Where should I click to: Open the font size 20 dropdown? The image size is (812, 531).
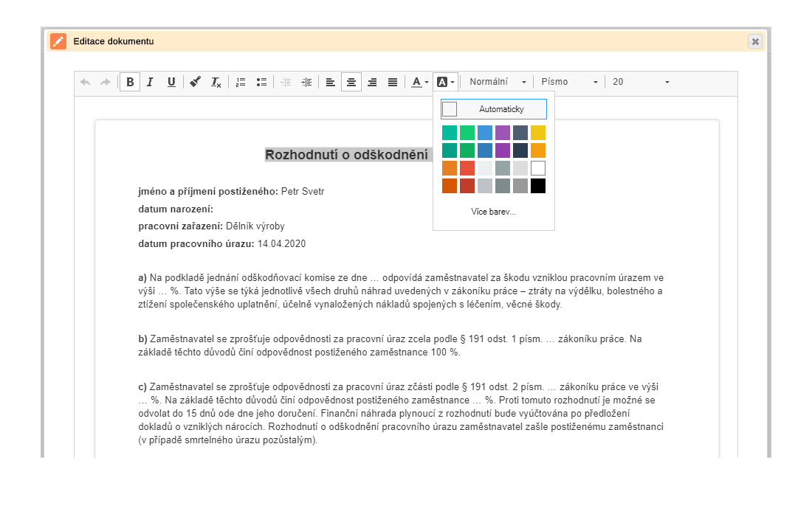pos(641,82)
